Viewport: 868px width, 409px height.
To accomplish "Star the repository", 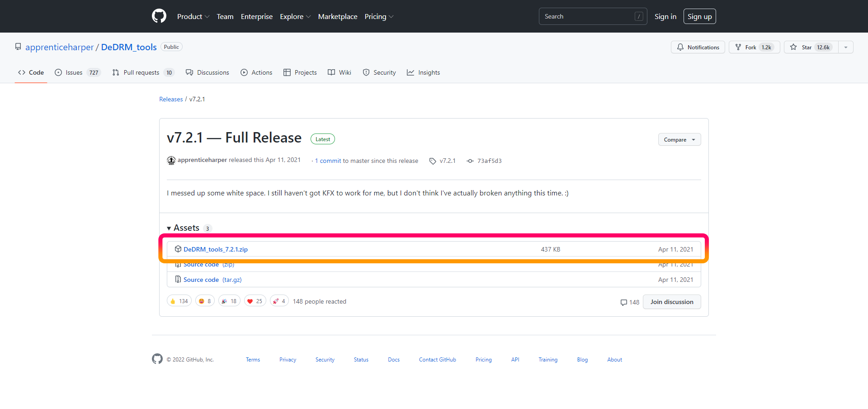I will coord(811,47).
